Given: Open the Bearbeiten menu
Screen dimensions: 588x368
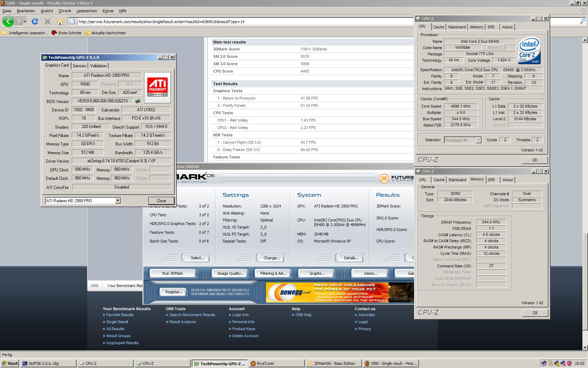Looking at the screenshot, I should [x=26, y=11].
